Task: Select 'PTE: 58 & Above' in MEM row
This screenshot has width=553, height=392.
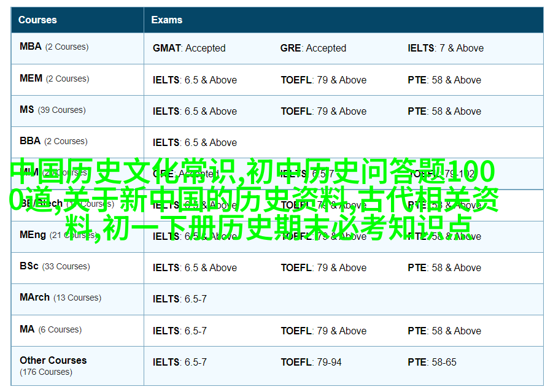Action: tap(444, 80)
